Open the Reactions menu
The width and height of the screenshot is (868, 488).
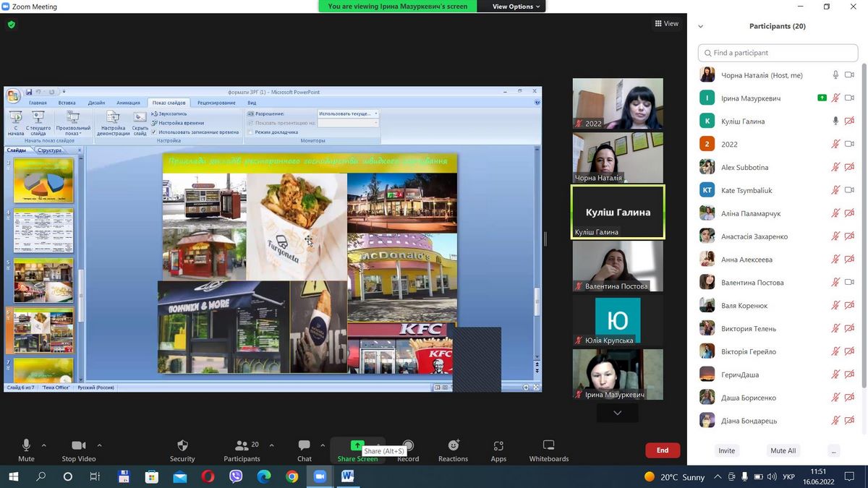(453, 446)
